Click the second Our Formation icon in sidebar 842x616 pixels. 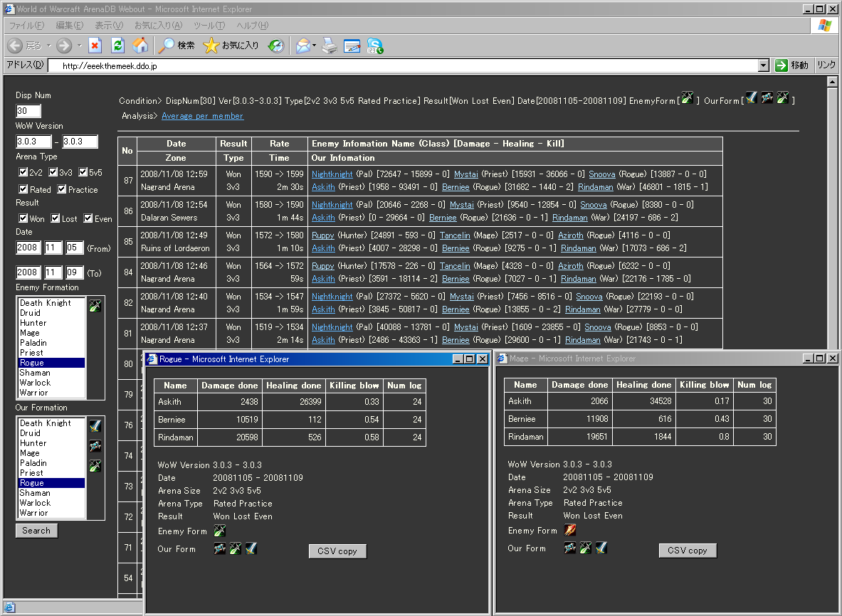pos(95,446)
